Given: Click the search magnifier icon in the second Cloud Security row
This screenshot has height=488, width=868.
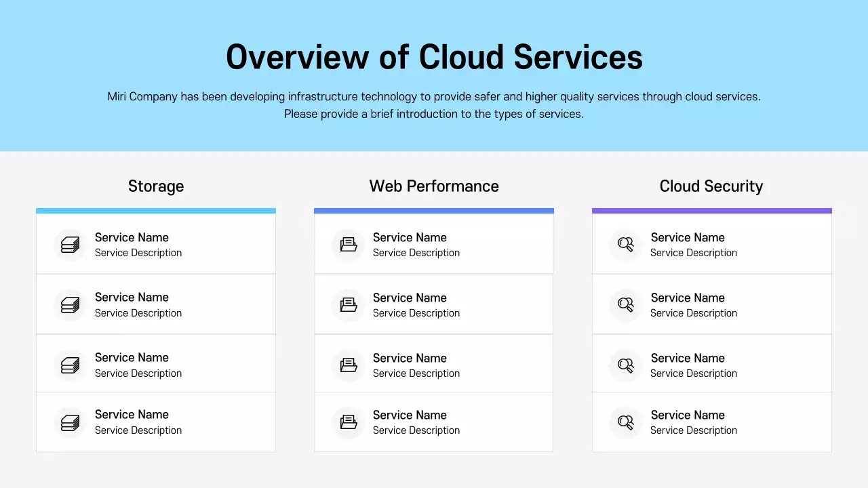Looking at the screenshot, I should coord(626,305).
